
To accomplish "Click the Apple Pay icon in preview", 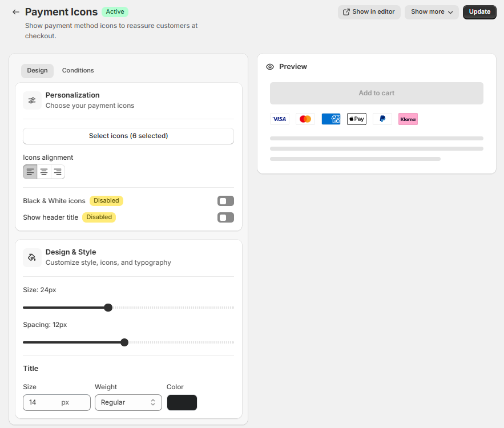I will [357, 119].
